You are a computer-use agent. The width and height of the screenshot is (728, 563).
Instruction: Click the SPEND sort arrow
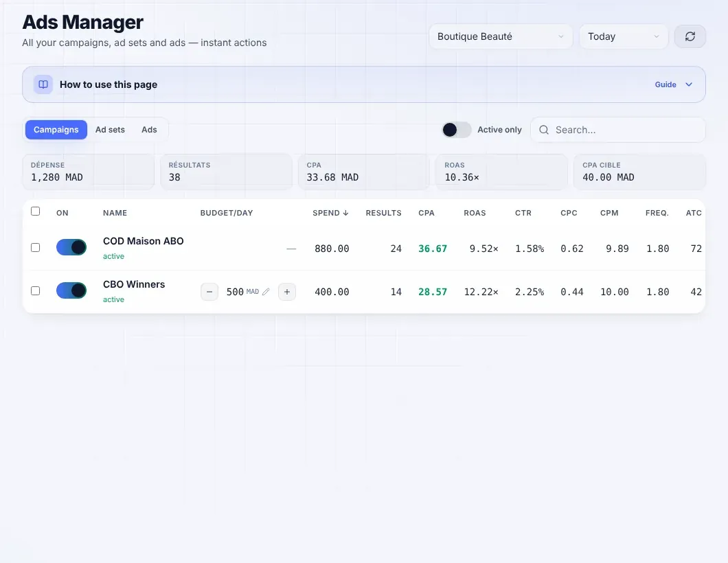pyautogui.click(x=345, y=213)
